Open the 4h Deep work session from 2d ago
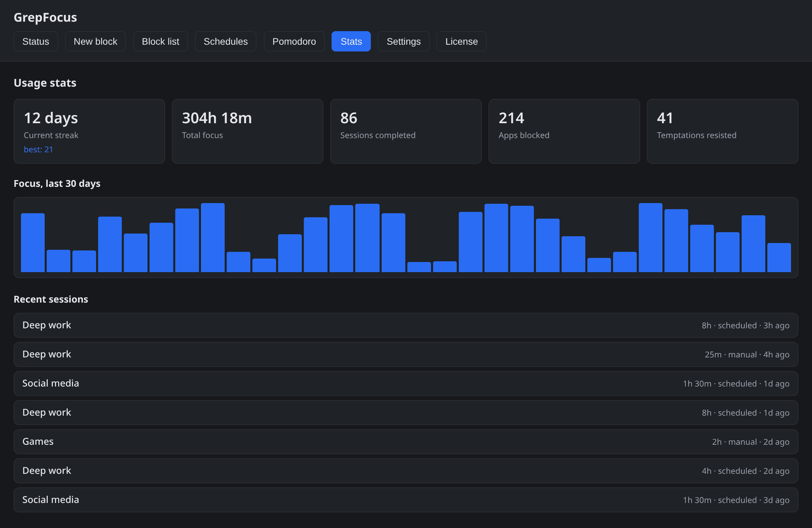Screen dimensions: 812x528 [x=406, y=471]
